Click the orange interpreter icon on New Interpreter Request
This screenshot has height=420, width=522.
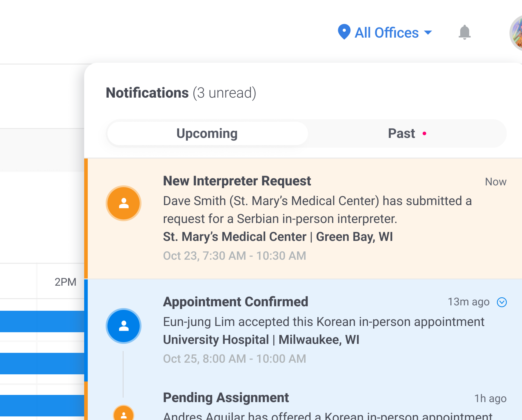click(x=124, y=203)
